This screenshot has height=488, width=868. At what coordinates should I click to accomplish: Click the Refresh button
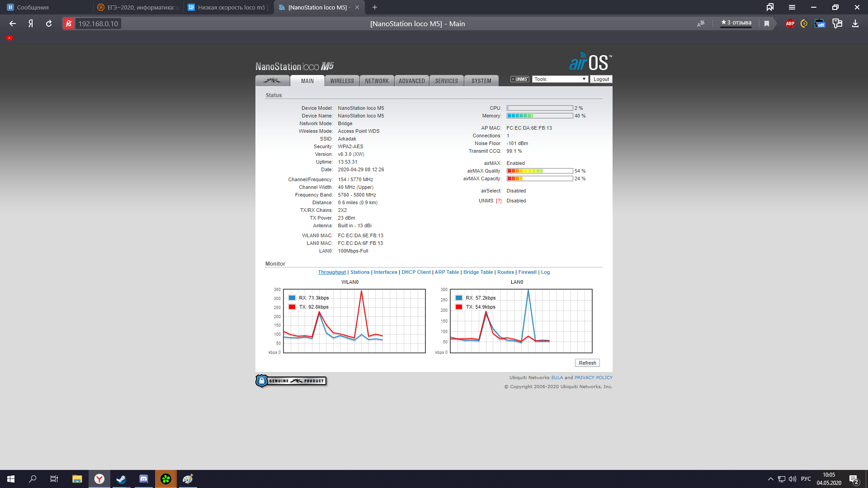[x=587, y=363]
